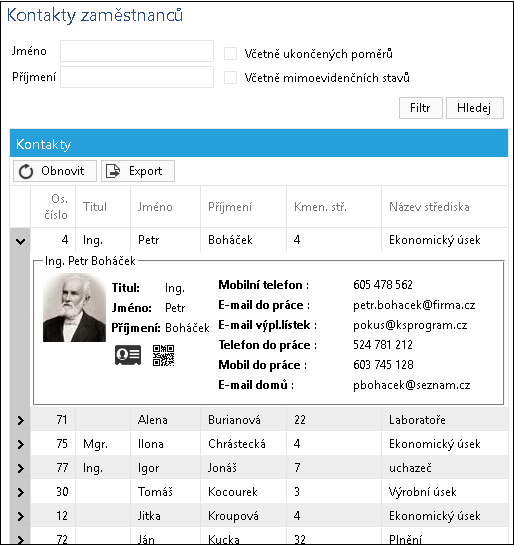The width and height of the screenshot is (514, 545).
Task: Click email pbohacek@seznam.cz
Action: [411, 385]
